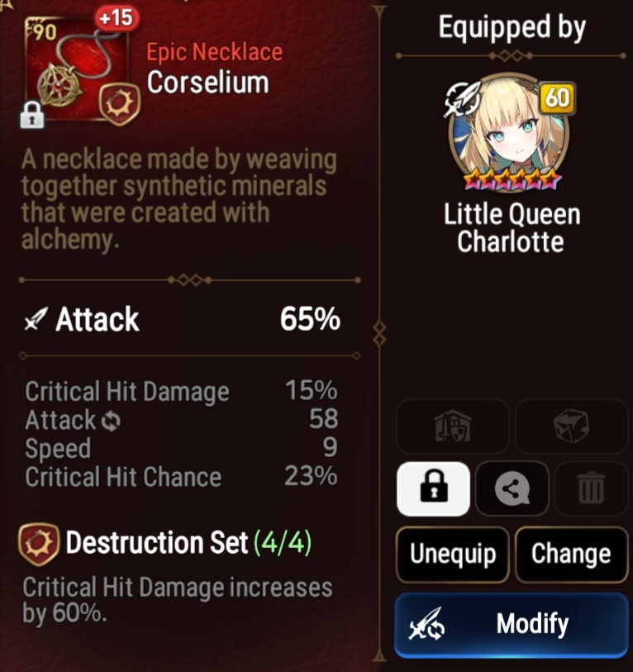Viewport: 633px width, 672px height.
Task: Click the class icon on Charlotte's portrait
Action: pyautogui.click(x=462, y=99)
